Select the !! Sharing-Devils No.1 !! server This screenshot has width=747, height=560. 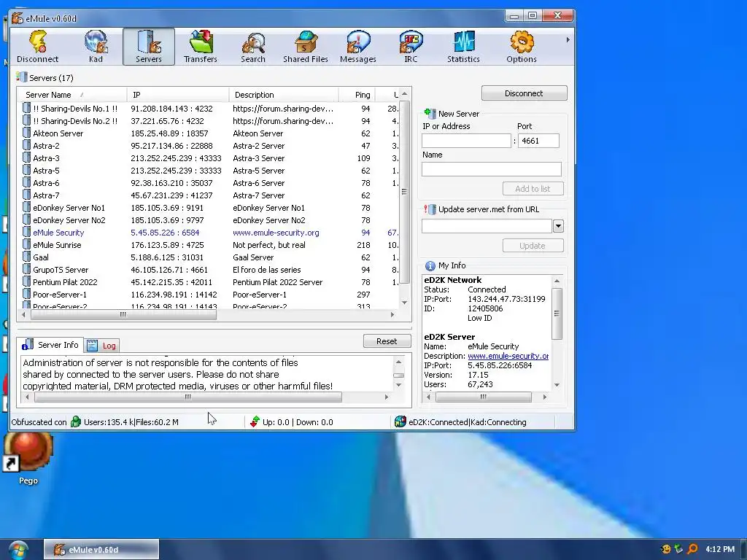[x=209, y=109]
